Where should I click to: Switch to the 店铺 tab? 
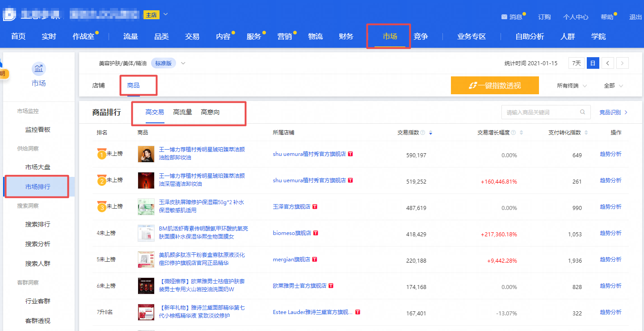[98, 85]
